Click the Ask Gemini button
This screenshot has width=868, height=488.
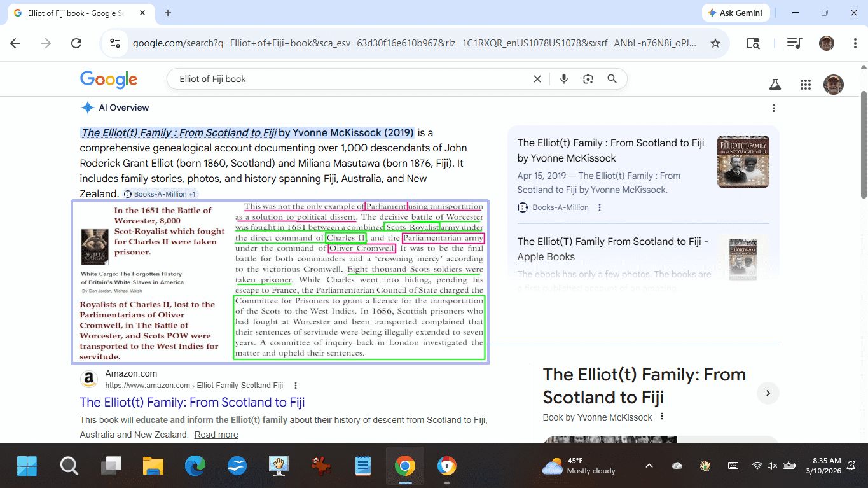(736, 13)
